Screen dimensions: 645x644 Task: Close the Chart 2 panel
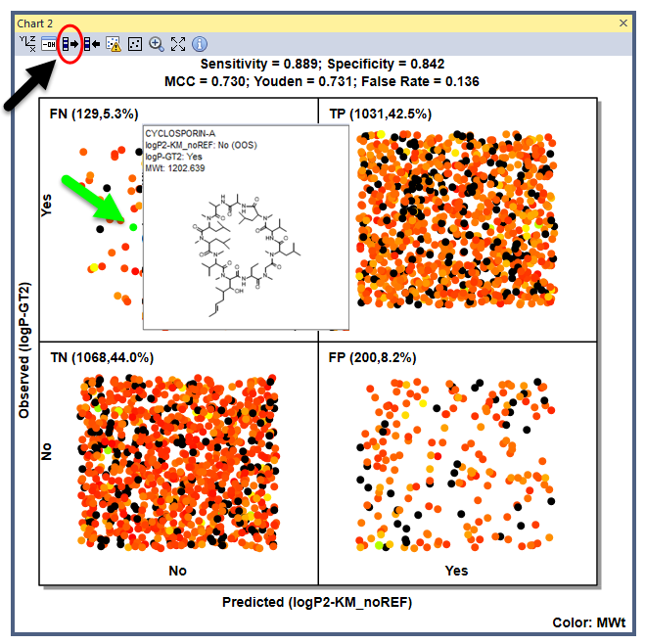tap(623, 23)
